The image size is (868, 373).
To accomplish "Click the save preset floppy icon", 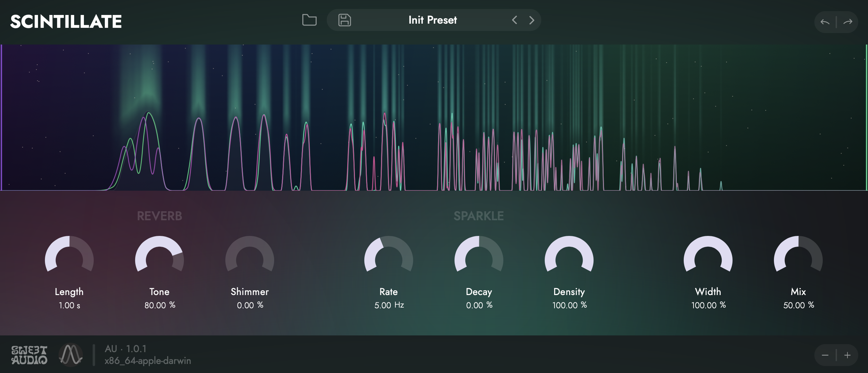I will point(344,20).
